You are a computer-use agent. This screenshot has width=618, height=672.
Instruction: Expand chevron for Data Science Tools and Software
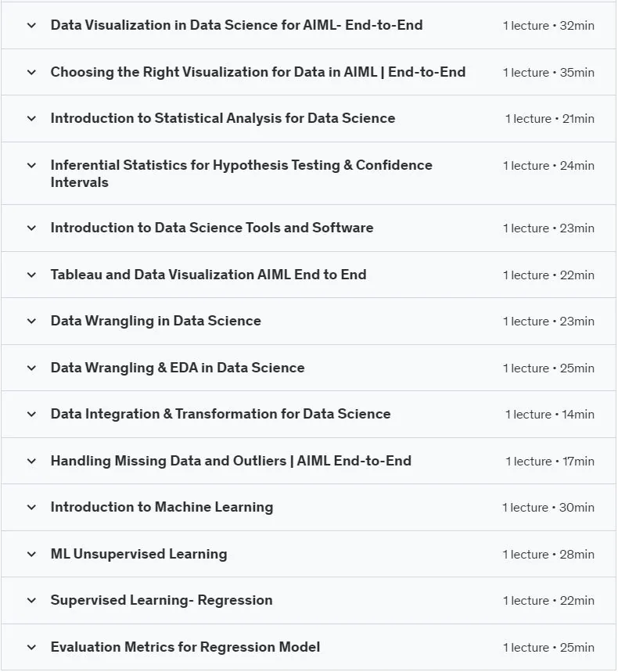click(x=31, y=228)
